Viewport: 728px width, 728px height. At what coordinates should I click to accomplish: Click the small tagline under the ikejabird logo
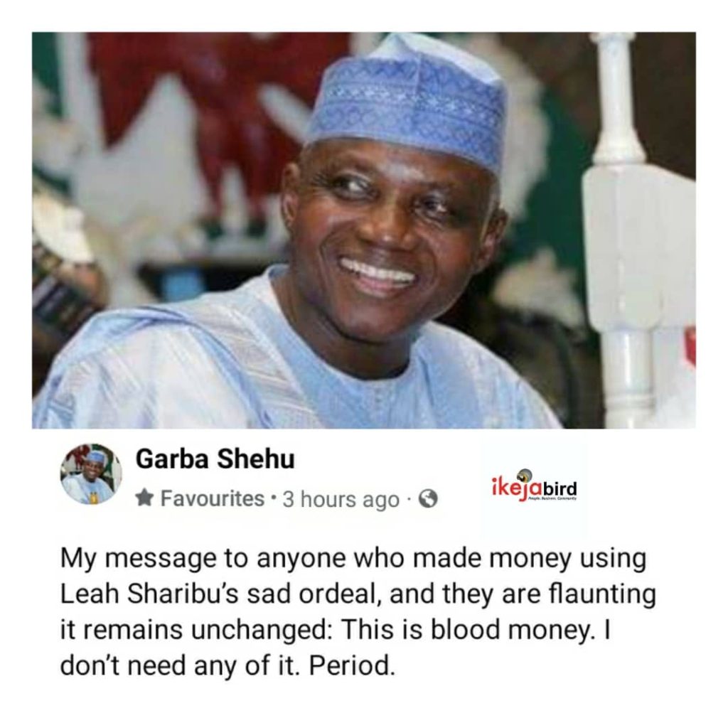pyautogui.click(x=553, y=499)
